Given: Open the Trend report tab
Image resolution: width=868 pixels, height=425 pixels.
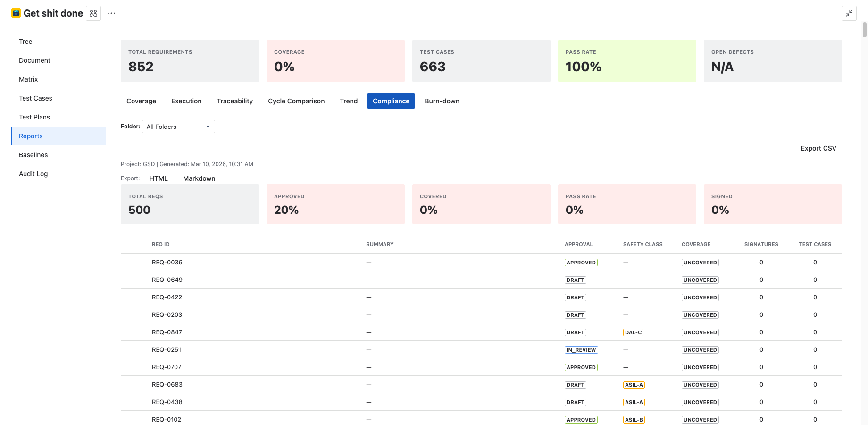Looking at the screenshot, I should tap(349, 101).
